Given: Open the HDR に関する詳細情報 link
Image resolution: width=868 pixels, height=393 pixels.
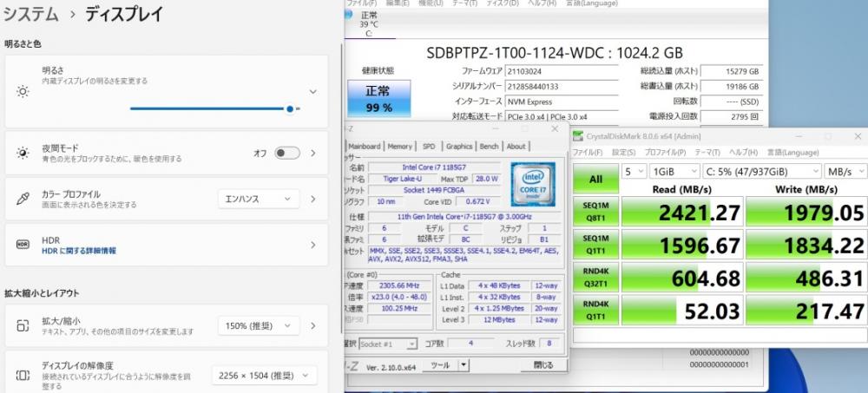Looking at the screenshot, I should point(79,251).
